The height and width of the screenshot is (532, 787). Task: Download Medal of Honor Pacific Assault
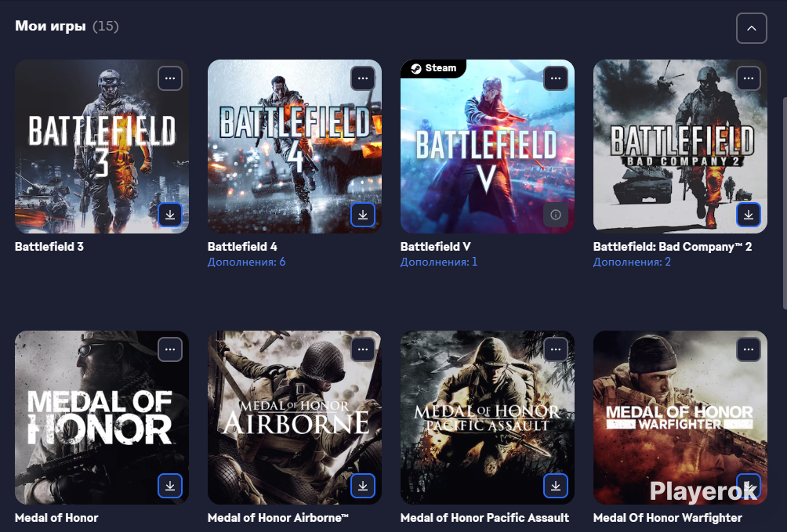[x=556, y=486]
